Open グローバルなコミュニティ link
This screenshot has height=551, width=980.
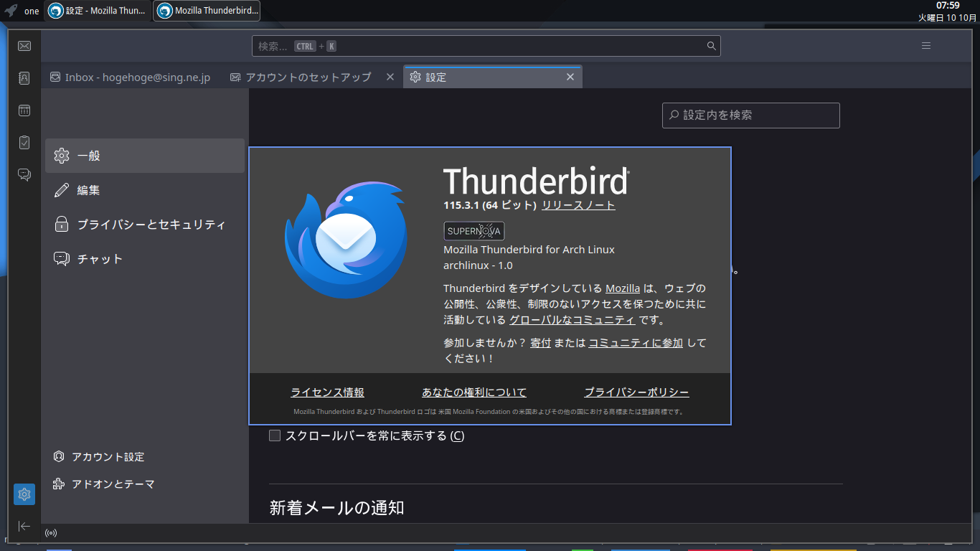click(572, 320)
